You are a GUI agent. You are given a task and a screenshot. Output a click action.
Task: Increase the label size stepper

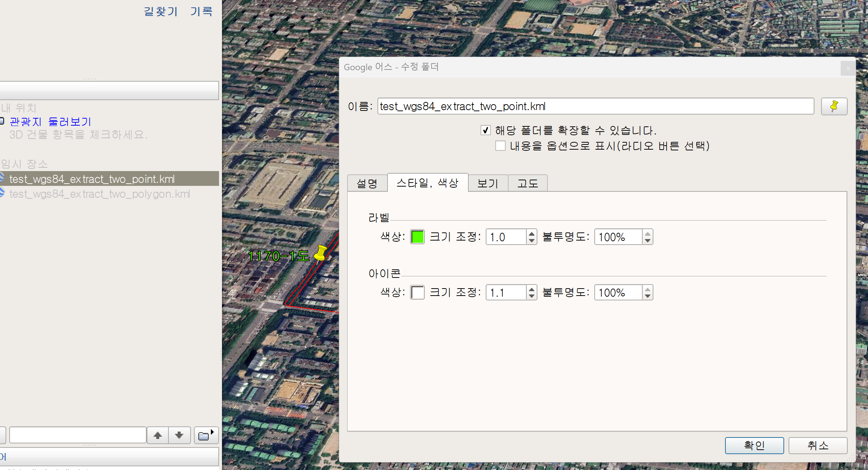tap(532, 234)
